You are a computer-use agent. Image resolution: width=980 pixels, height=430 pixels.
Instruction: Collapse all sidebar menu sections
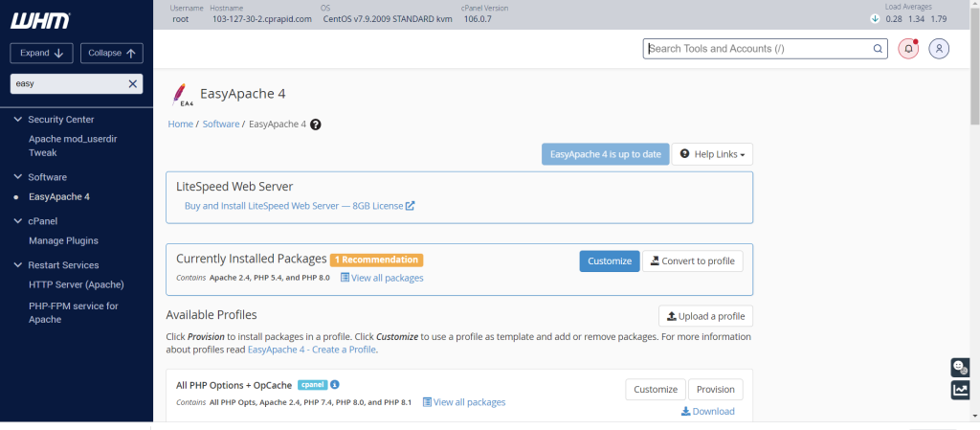112,53
